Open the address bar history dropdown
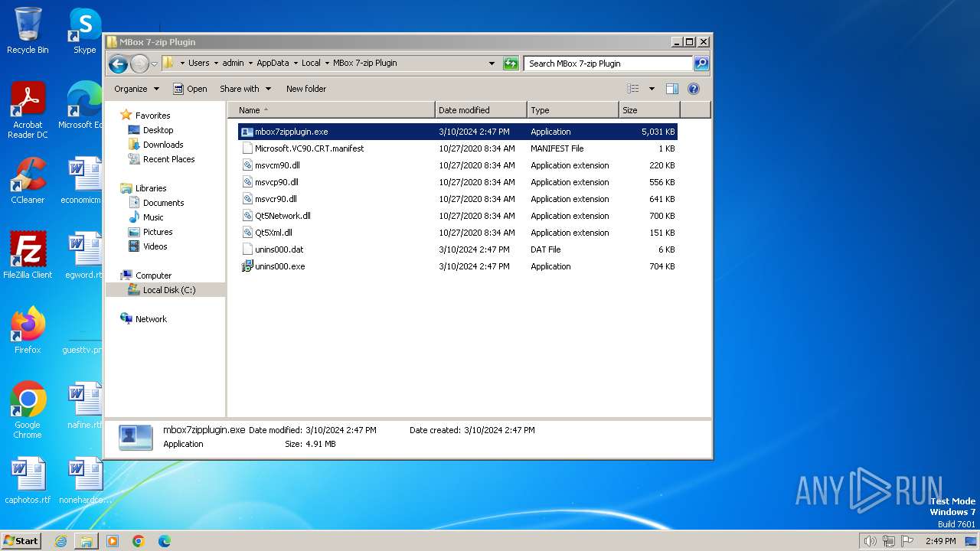Screen dimensions: 980x551 tap(492, 64)
